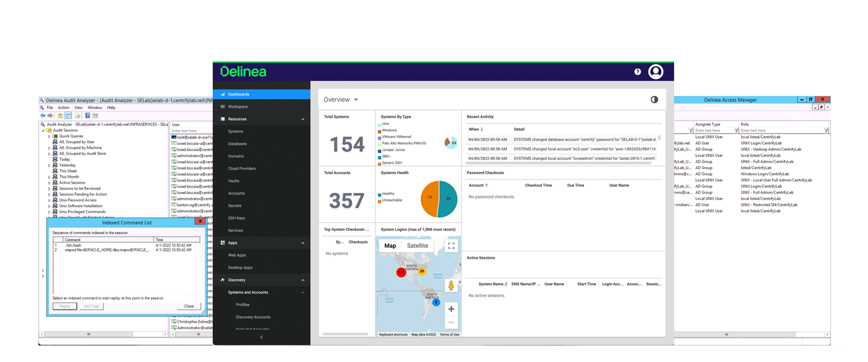Toggle the dark/light contrast icon
This screenshot has height=362, width=868.
click(654, 99)
